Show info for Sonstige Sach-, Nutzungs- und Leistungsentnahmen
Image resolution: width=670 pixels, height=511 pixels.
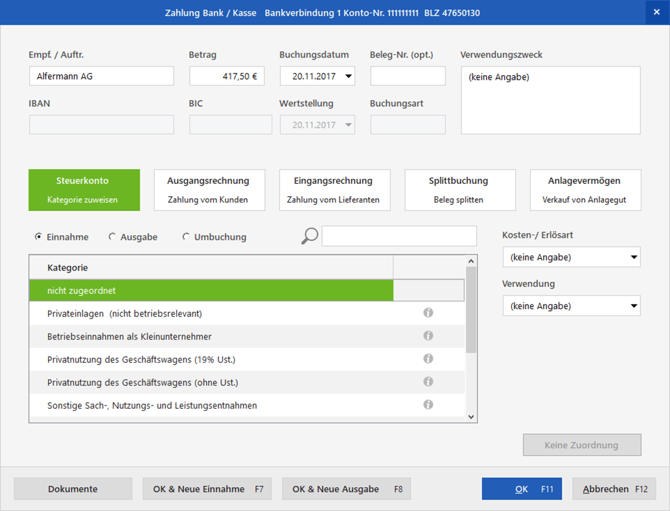(428, 405)
